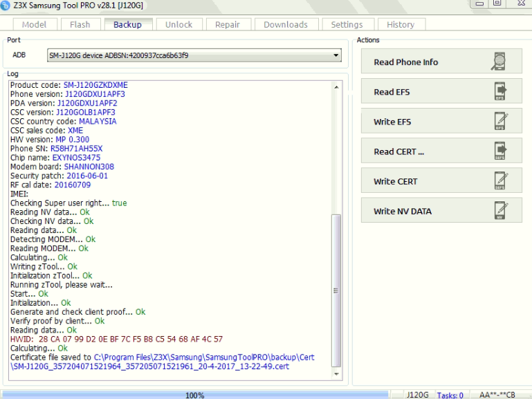Click the log scrollbar up arrow
Image resolution: width=532 pixels, height=399 pixels.
(x=336, y=87)
